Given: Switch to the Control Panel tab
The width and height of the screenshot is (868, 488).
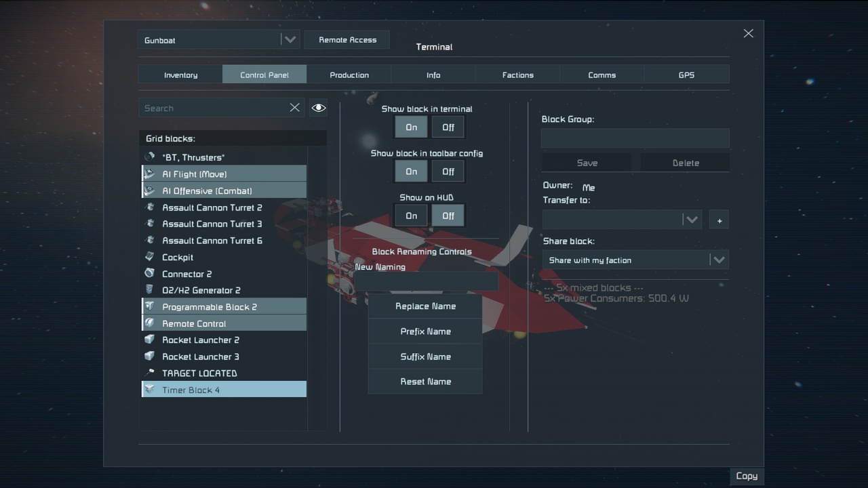Looking at the screenshot, I should (x=264, y=75).
